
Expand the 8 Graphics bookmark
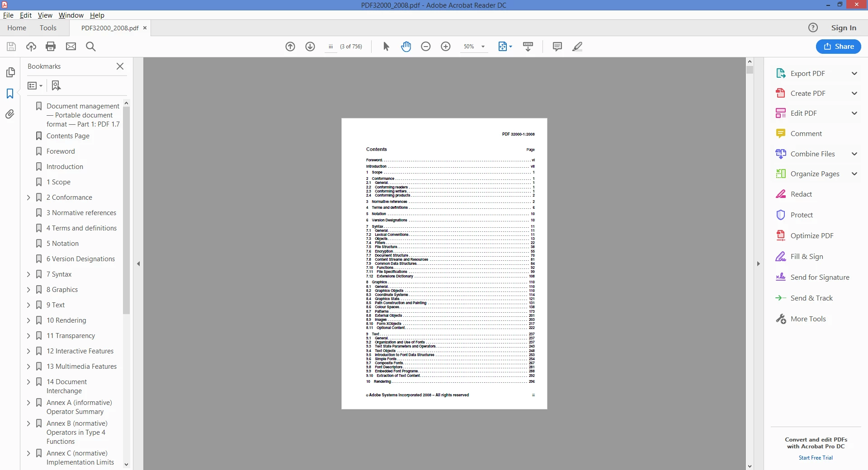point(28,290)
